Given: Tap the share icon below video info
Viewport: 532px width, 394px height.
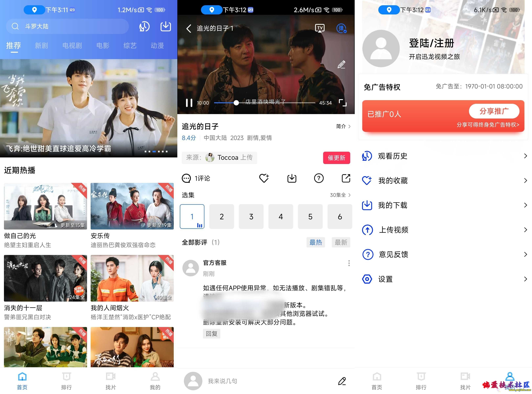Looking at the screenshot, I should point(346,178).
